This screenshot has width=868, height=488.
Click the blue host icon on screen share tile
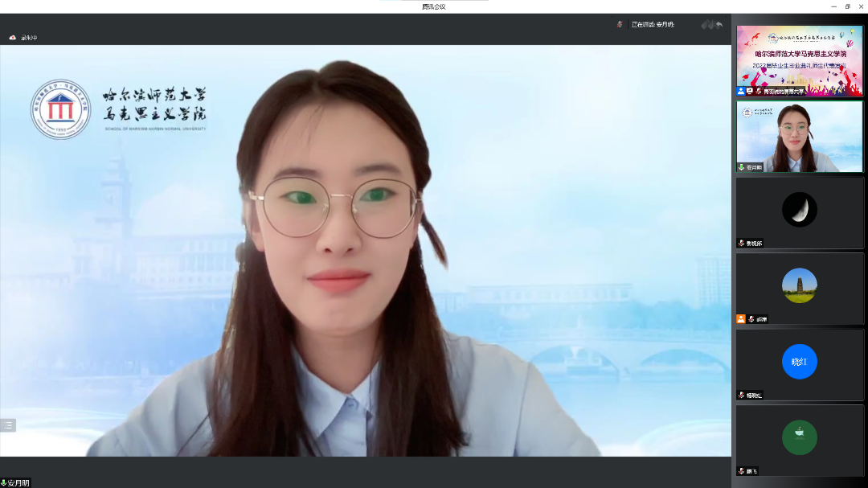coord(741,92)
